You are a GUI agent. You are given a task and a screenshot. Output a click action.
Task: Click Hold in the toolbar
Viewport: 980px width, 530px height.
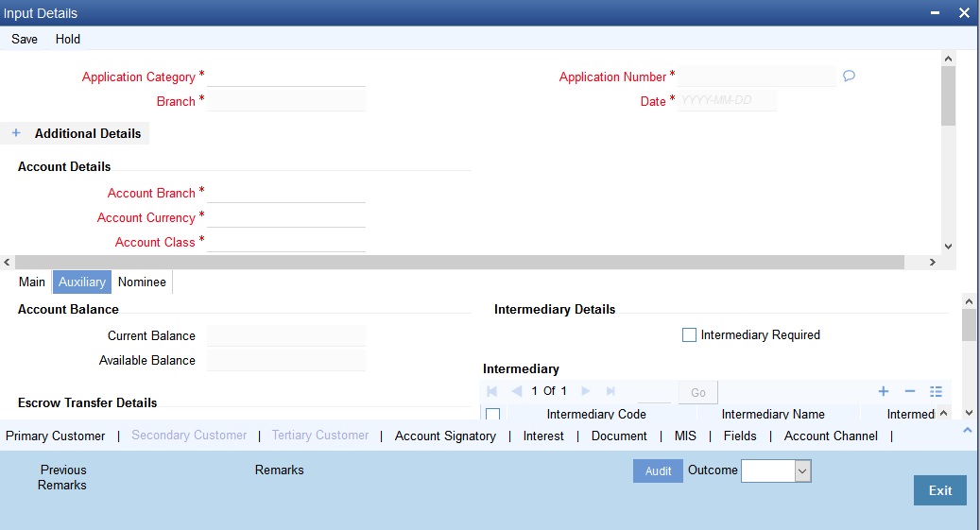point(67,39)
